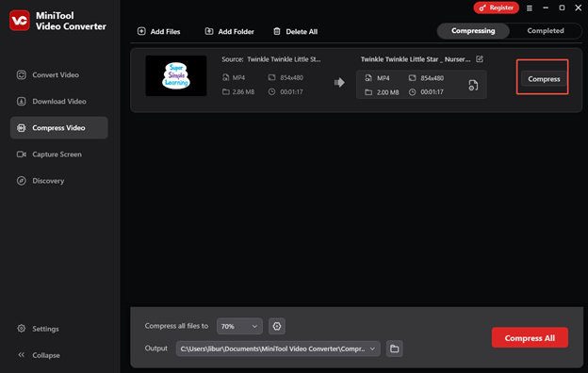Switch to the Compressing tab
Image resolution: width=588 pixels, height=373 pixels.
(x=473, y=31)
